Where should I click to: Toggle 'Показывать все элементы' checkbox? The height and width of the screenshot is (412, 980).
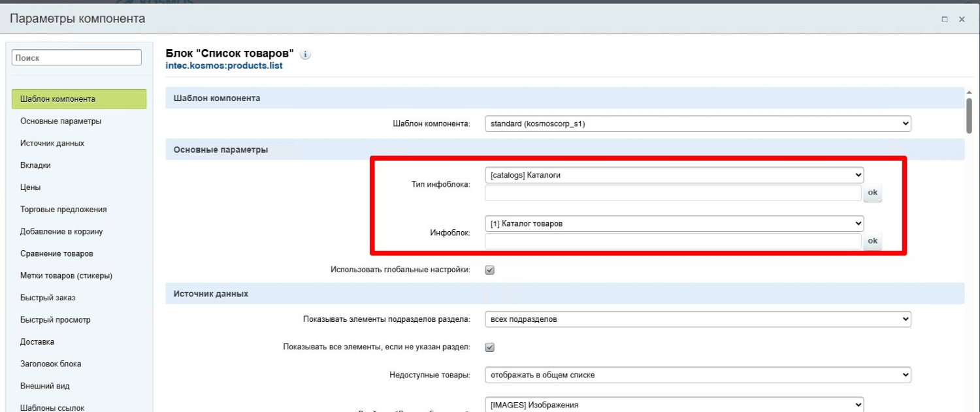tap(490, 347)
